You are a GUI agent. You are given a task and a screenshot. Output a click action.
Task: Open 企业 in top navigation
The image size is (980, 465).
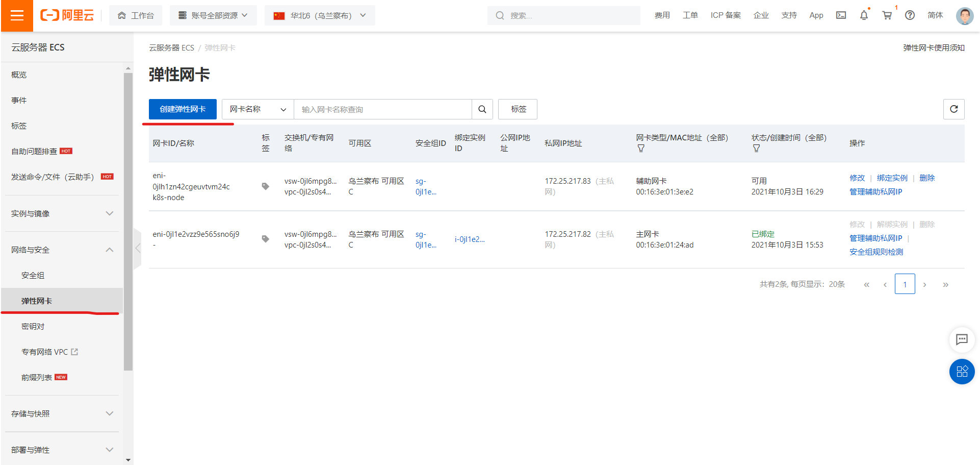click(x=761, y=15)
